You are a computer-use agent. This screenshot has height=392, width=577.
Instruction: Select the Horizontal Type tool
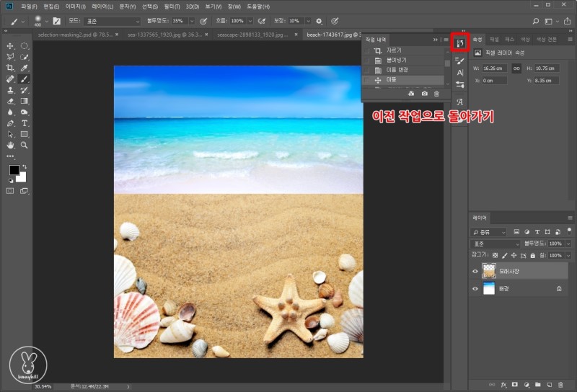coord(25,123)
